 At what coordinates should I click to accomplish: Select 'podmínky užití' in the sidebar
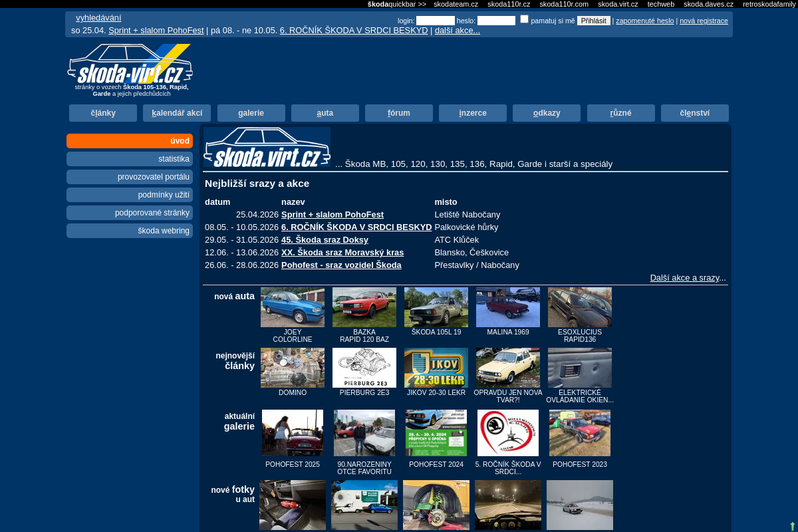[x=130, y=195]
